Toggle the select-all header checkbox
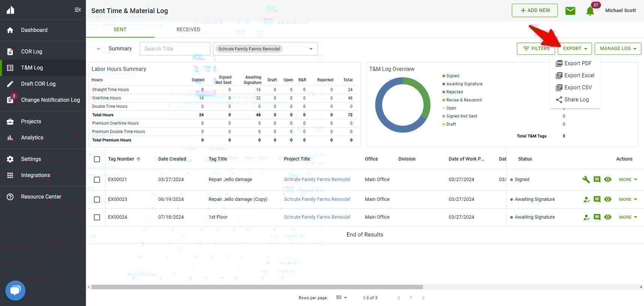Screen dimensions: 644x306 (x=97, y=159)
